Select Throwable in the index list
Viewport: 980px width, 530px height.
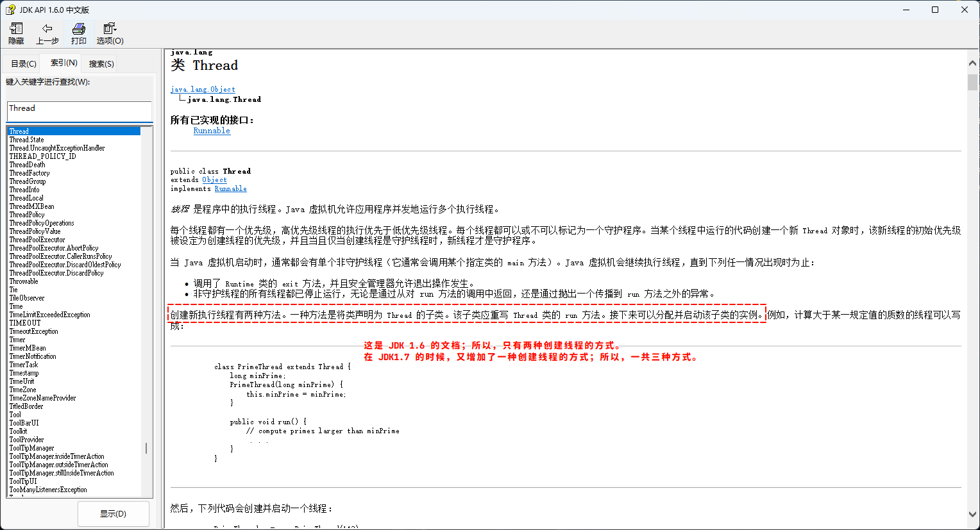pos(24,281)
